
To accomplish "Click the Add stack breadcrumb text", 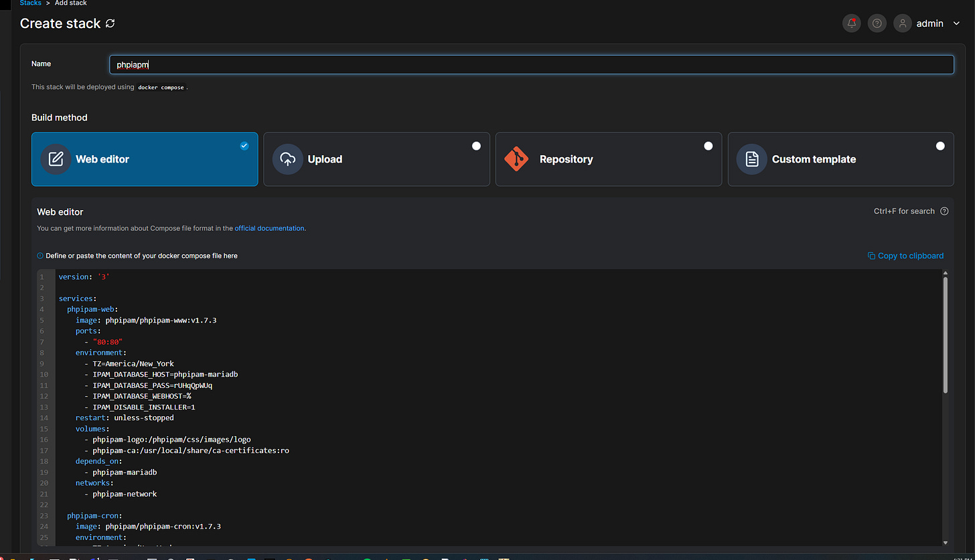I will [71, 3].
